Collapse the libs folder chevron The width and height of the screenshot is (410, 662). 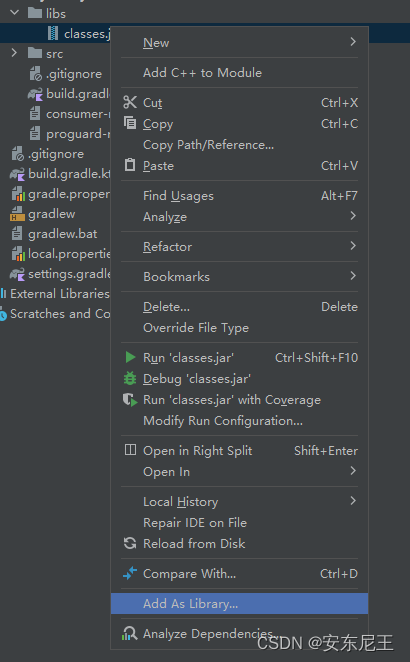[14, 13]
